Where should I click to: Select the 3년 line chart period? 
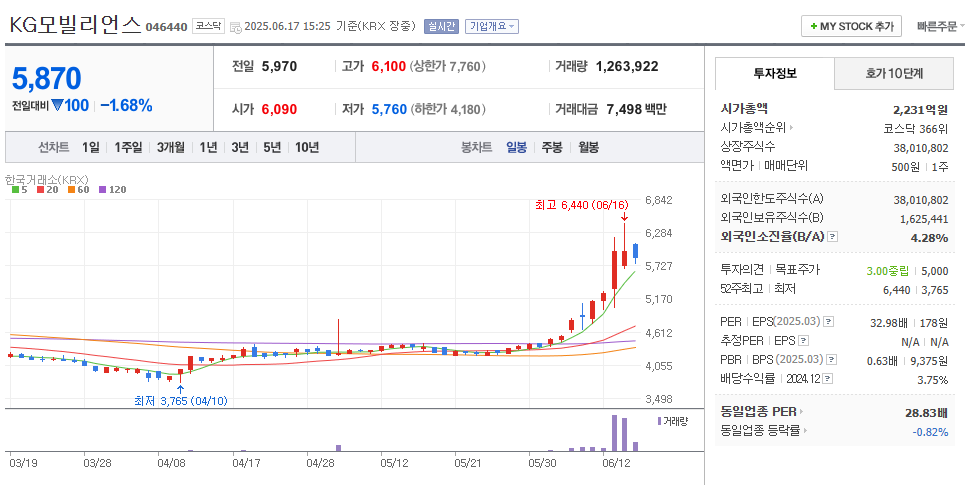(240, 147)
